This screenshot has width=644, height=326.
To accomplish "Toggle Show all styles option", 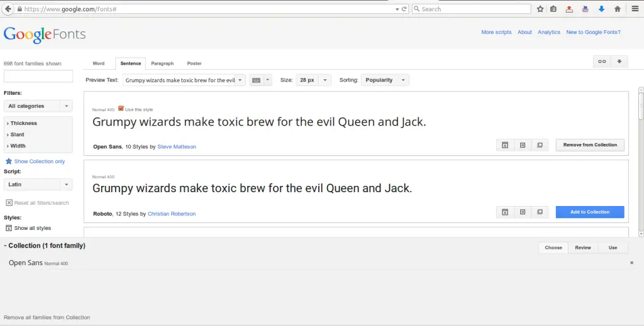I will pyautogui.click(x=28, y=228).
